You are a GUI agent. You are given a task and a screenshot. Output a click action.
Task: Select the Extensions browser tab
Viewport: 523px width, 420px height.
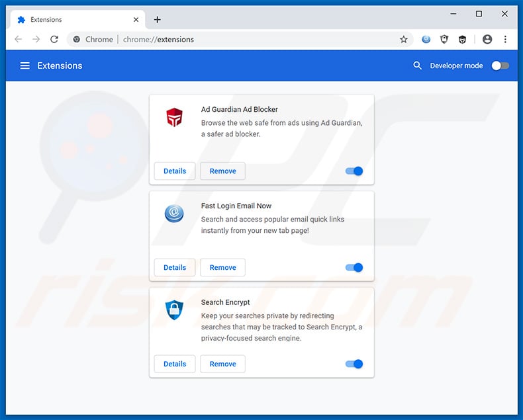[77, 20]
